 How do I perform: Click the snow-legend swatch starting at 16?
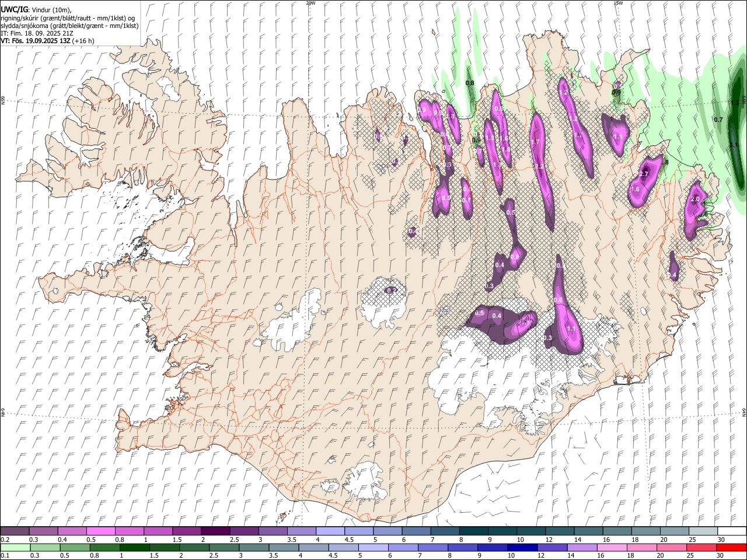click(616, 531)
